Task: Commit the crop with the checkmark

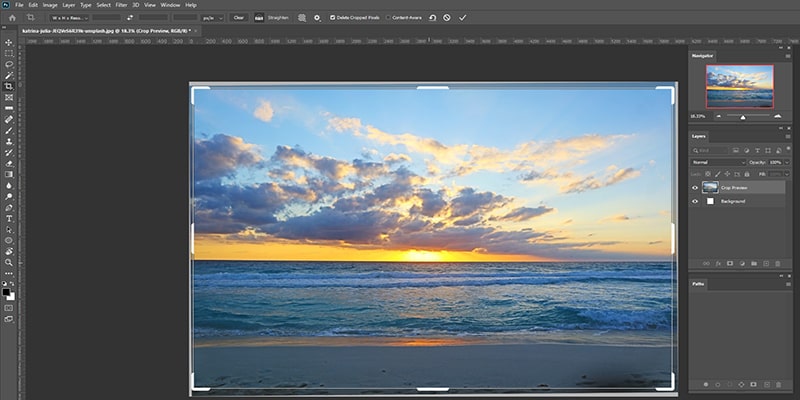Action: click(462, 18)
